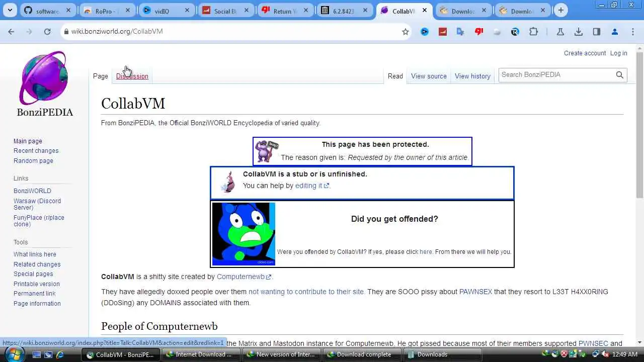Open the View history tab
Viewport: 644px width, 362px height.
click(472, 76)
